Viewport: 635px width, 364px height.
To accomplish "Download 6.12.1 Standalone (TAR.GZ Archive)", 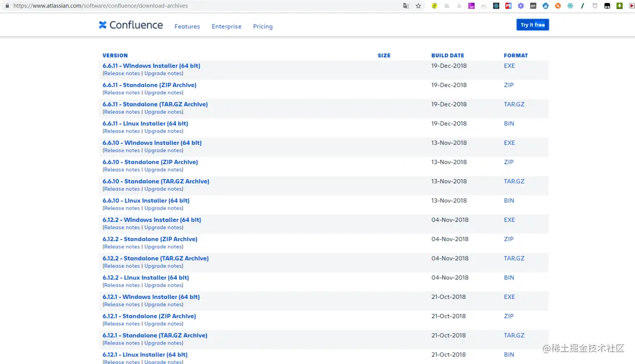I will click(155, 335).
